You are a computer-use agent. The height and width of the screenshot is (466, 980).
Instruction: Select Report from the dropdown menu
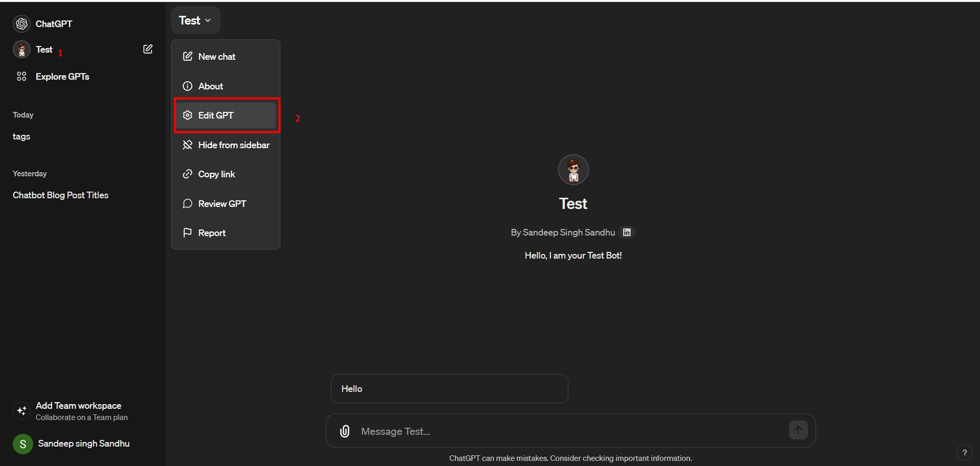[212, 232]
